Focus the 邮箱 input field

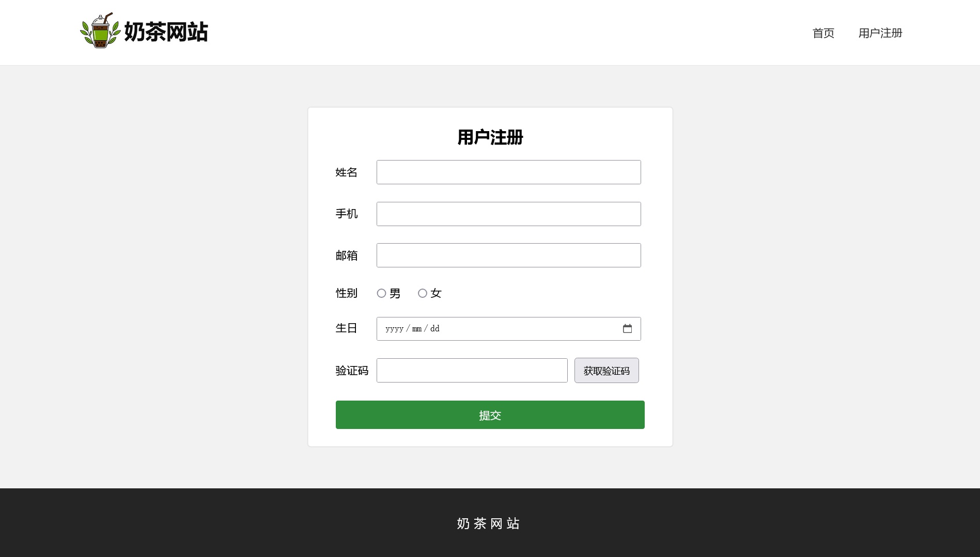tap(508, 256)
